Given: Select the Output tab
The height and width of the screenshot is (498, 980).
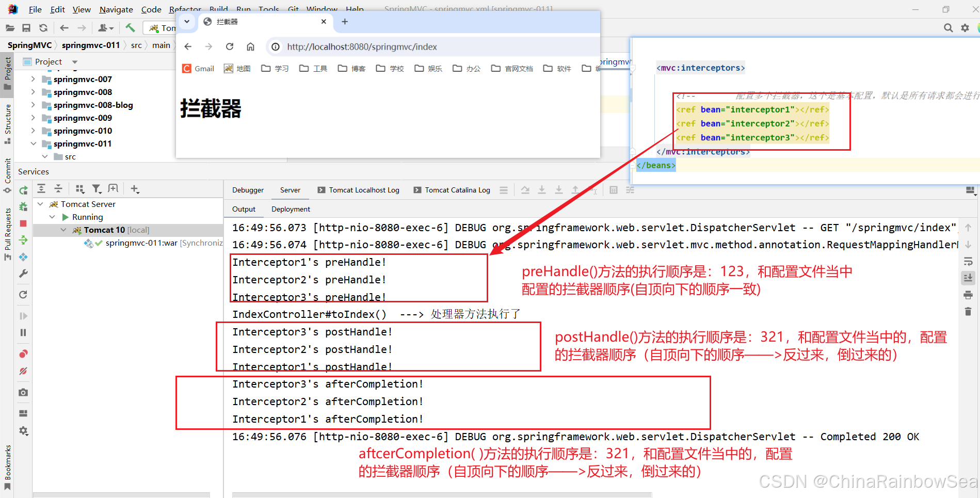Looking at the screenshot, I should coord(244,209).
